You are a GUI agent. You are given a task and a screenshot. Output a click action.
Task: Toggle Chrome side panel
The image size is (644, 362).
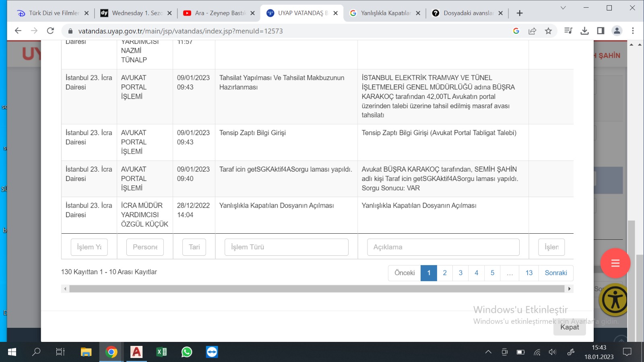click(x=601, y=31)
